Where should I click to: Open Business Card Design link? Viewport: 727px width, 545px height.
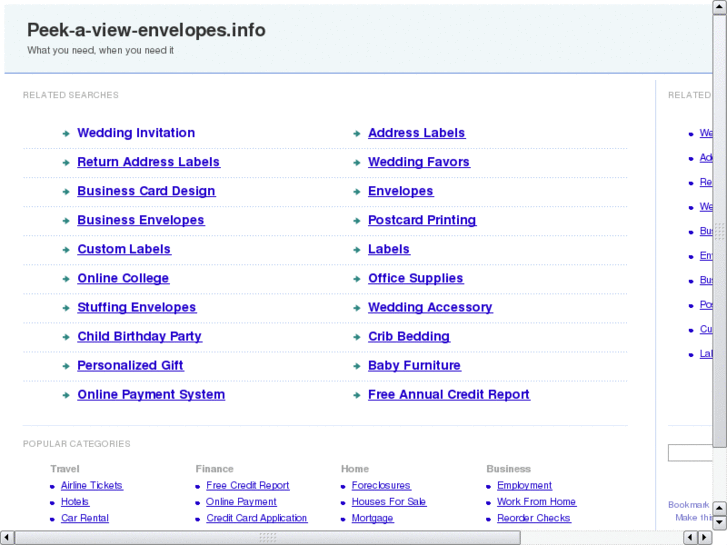tap(146, 191)
